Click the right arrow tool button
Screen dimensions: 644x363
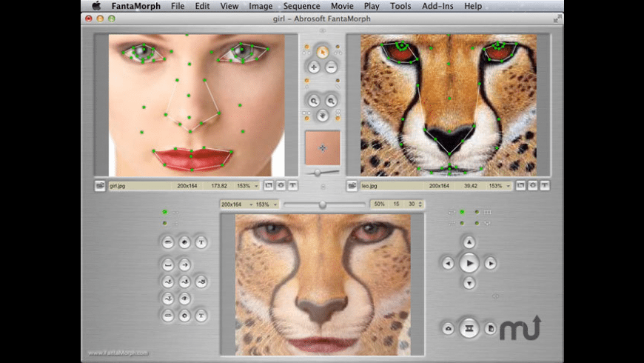click(184, 264)
